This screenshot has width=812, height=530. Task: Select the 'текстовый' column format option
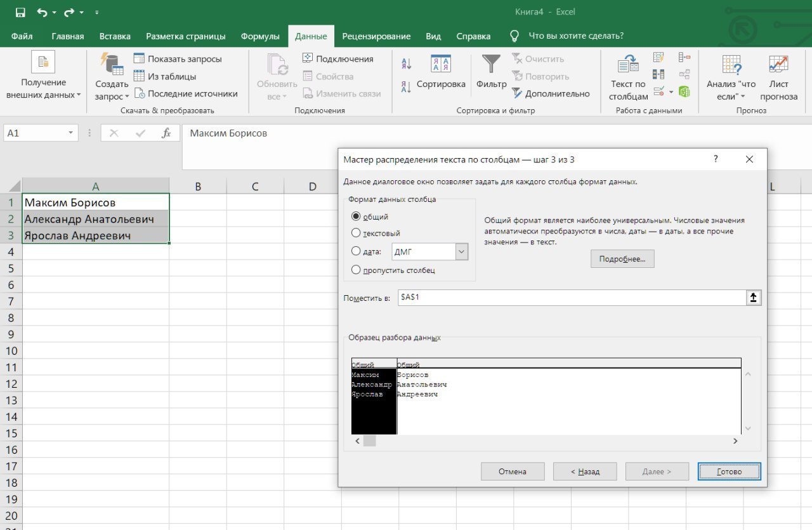point(356,233)
